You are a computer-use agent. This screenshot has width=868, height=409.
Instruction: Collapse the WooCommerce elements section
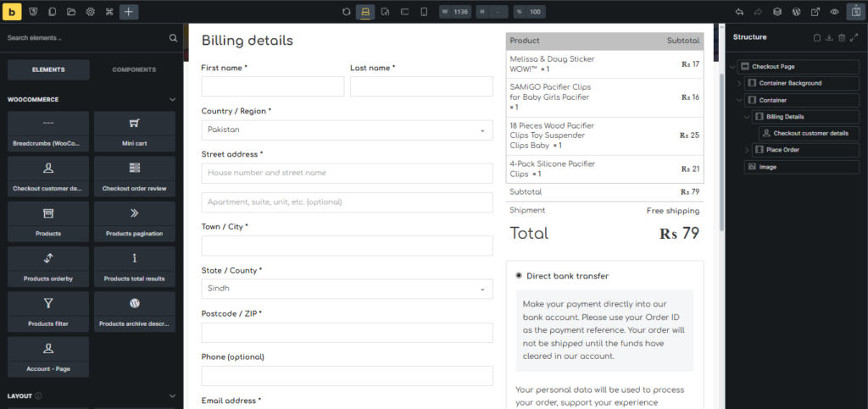tap(172, 100)
